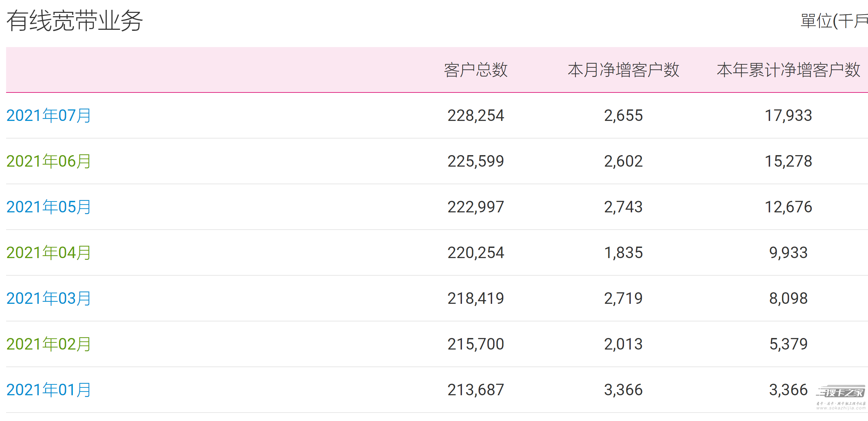Select the 213,687 total customers cell
Image resolution: width=868 pixels, height=421 pixels.
coord(476,390)
